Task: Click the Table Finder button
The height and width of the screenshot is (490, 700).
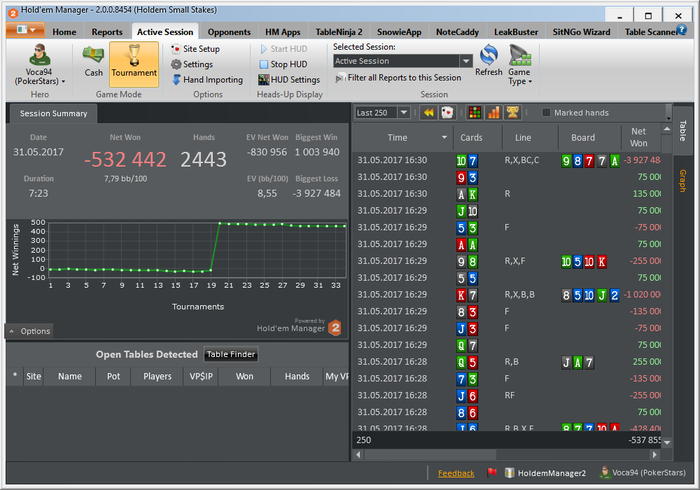Action: 231,354
